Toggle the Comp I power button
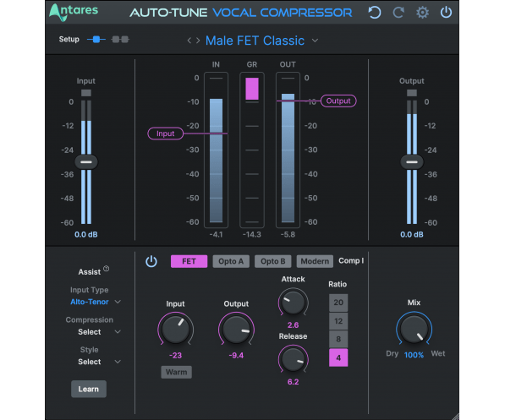The width and height of the screenshot is (505, 420). (151, 261)
